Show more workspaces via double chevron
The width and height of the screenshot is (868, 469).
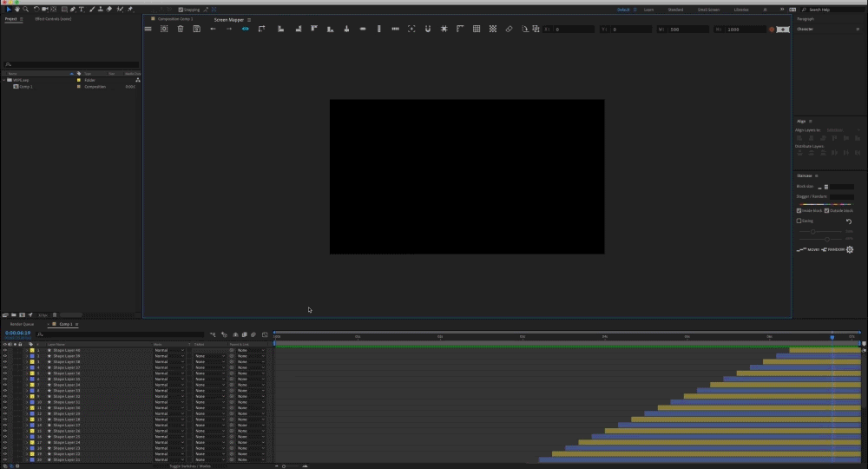coord(782,10)
